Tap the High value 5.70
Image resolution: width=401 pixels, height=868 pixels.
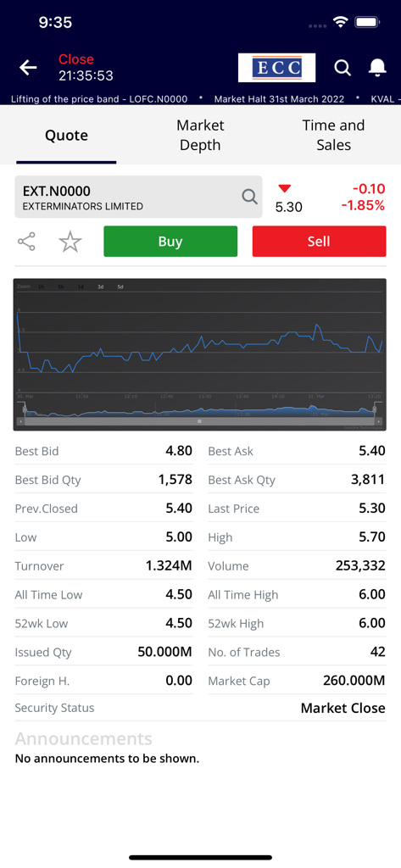point(371,537)
